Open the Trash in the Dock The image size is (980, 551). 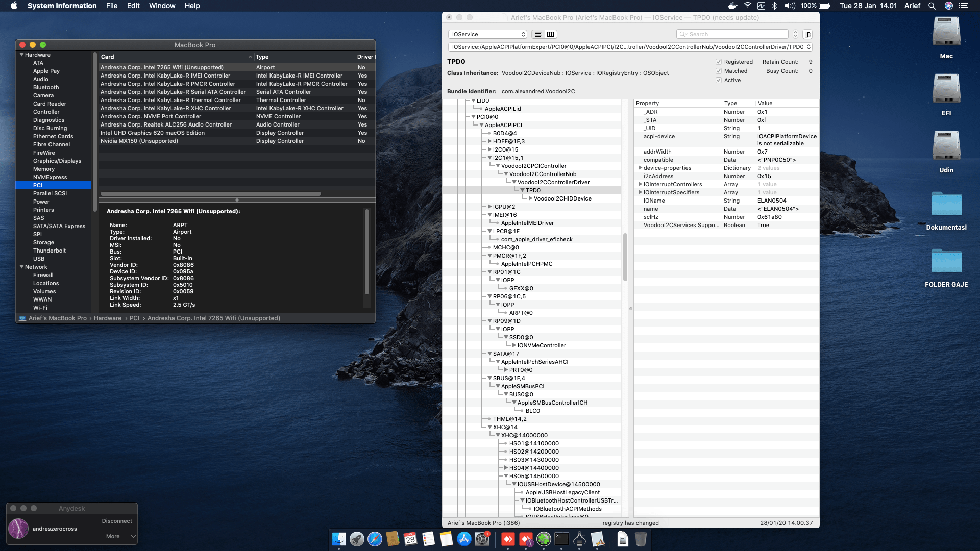(x=641, y=539)
